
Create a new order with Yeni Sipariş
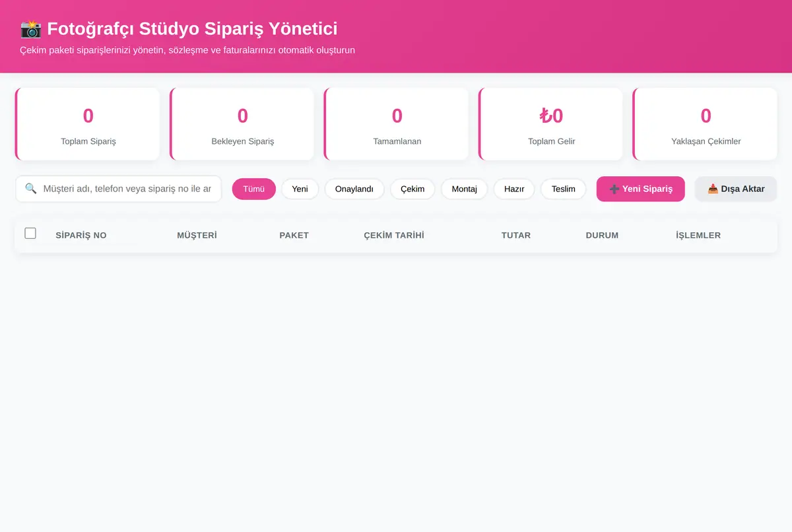641,189
